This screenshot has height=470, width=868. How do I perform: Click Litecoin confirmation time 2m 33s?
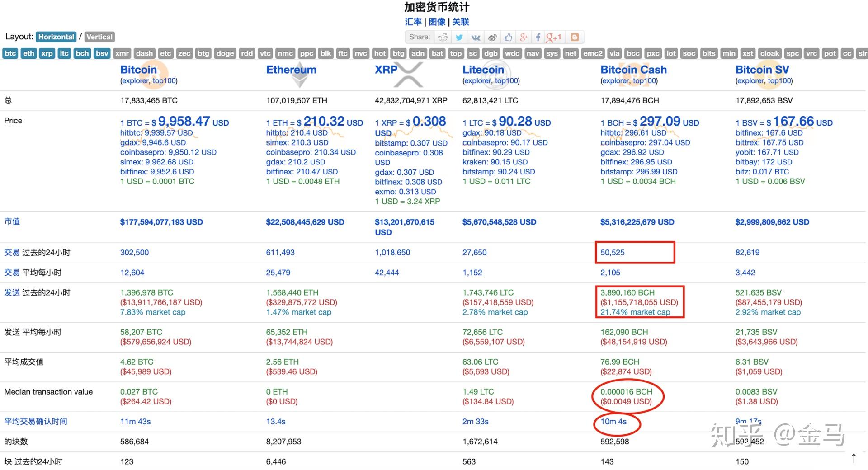(476, 422)
